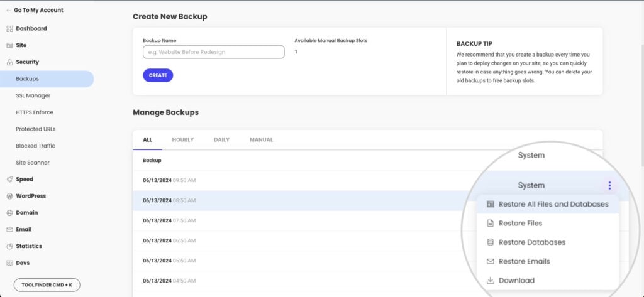644x297 pixels.
Task: Expand the Domain section in sidebar
Action: tap(26, 213)
